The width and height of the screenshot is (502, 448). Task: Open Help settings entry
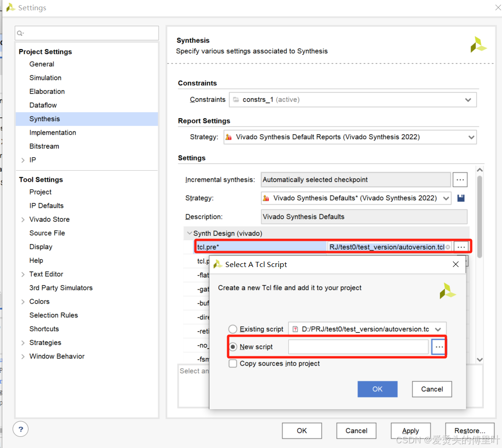(36, 260)
